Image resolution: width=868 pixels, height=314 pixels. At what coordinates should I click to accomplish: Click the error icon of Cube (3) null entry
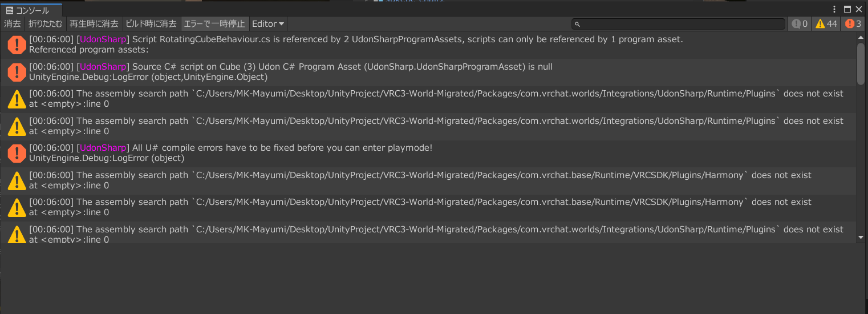click(x=17, y=72)
